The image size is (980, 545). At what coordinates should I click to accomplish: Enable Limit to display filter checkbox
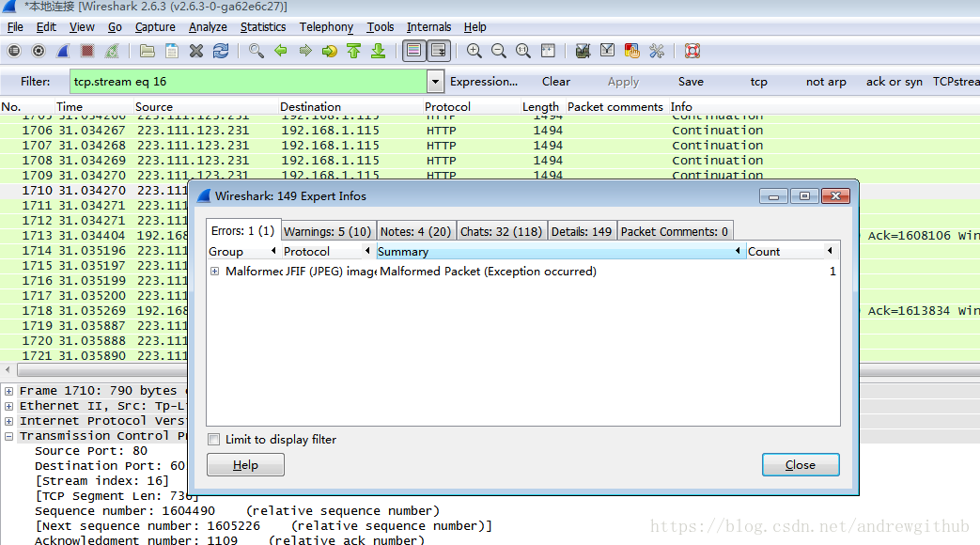tap(214, 440)
